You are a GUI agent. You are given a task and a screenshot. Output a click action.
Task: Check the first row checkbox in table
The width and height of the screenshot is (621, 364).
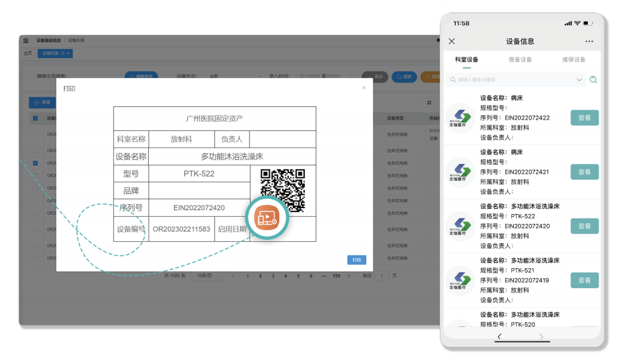(x=35, y=134)
